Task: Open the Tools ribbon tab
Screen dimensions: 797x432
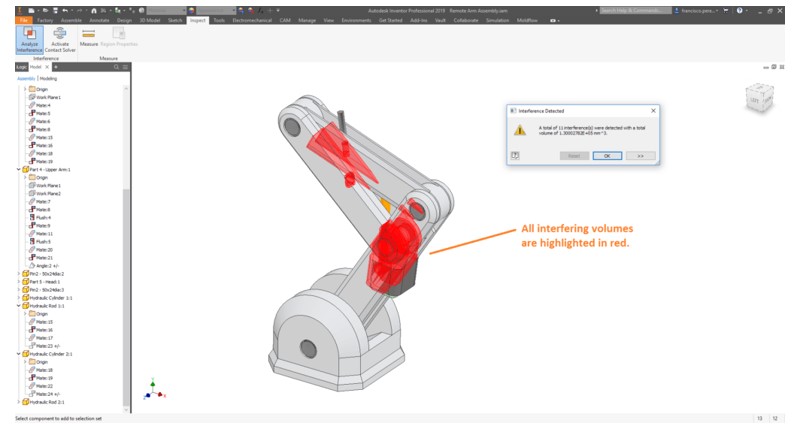Action: point(219,20)
